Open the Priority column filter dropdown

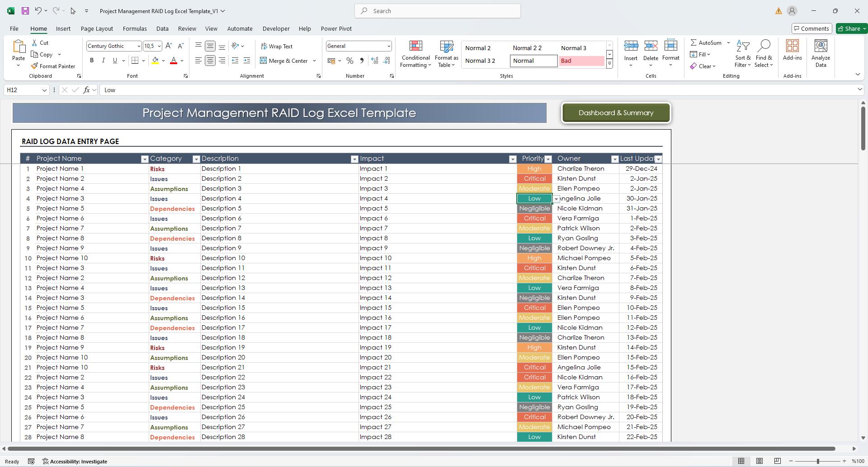pos(548,159)
